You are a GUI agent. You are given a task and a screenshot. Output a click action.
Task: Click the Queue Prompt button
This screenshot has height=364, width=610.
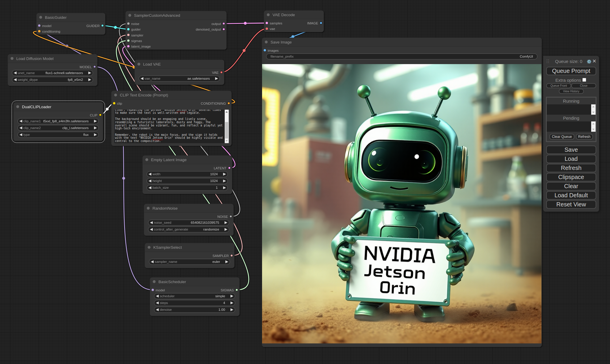571,71
